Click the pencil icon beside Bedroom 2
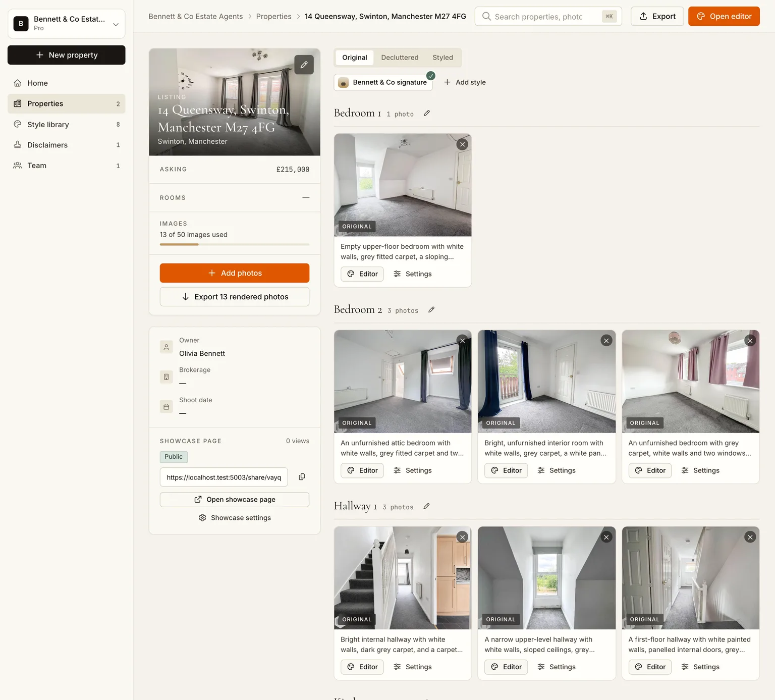Image resolution: width=775 pixels, height=700 pixels. (431, 310)
